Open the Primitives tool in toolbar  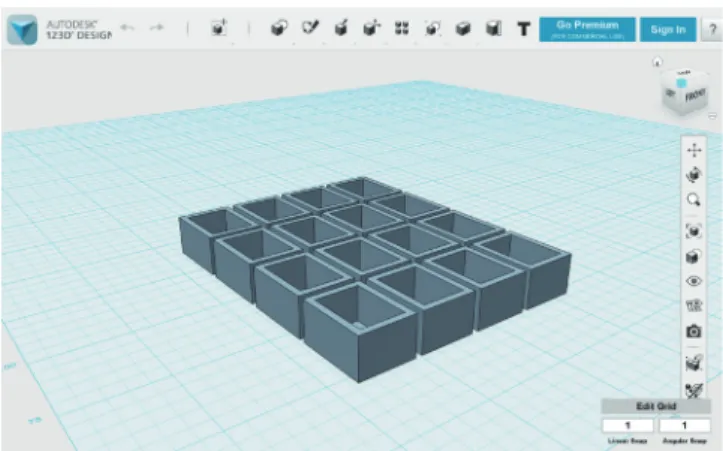279,29
